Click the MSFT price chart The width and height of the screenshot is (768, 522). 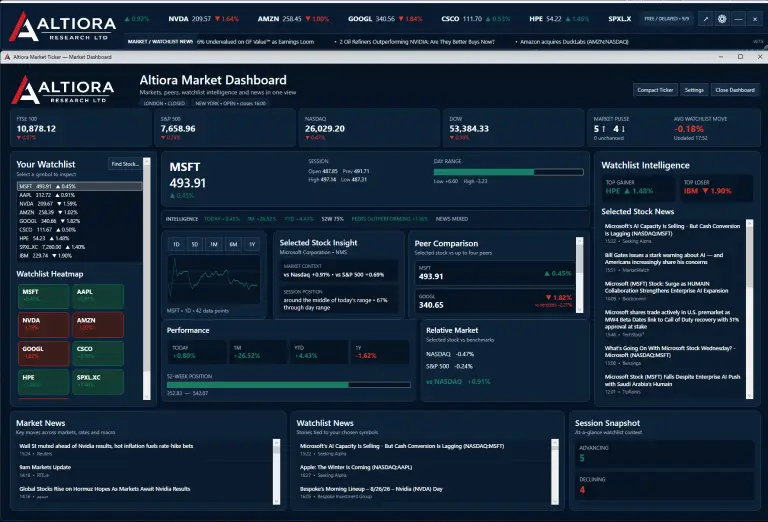tap(214, 280)
